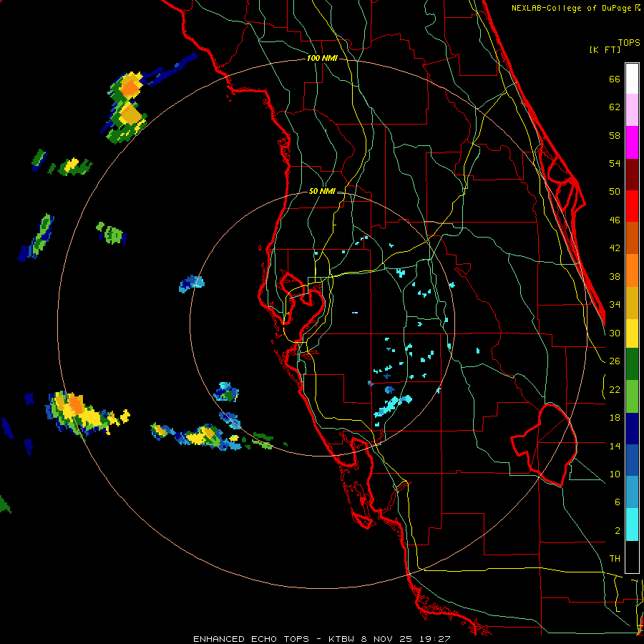Select the dark green legend swatch

click(632, 364)
